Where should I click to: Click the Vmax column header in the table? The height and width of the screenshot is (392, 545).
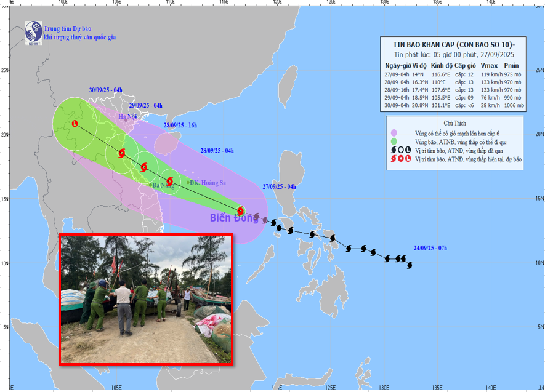(489, 65)
